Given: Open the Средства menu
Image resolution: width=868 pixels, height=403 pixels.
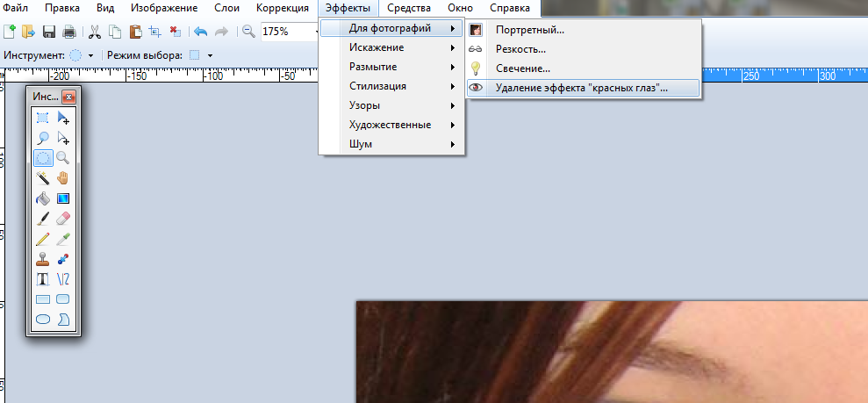Looking at the screenshot, I should pos(409,8).
